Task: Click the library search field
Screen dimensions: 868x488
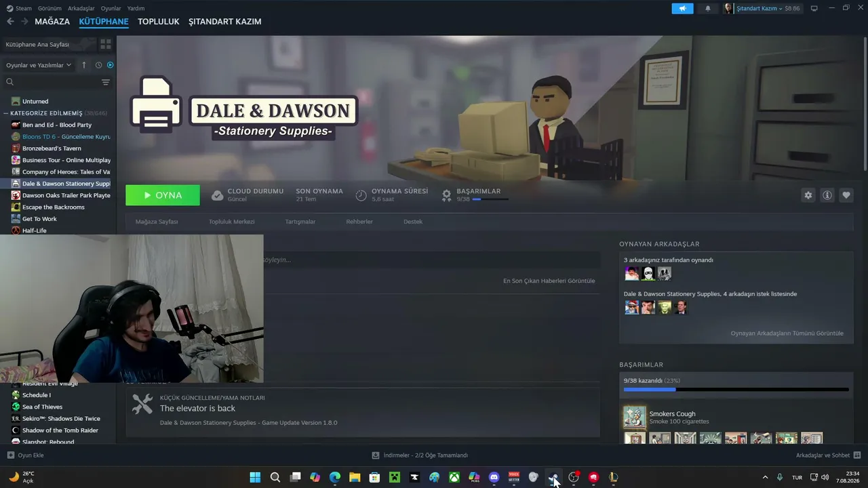Action: [x=52, y=82]
